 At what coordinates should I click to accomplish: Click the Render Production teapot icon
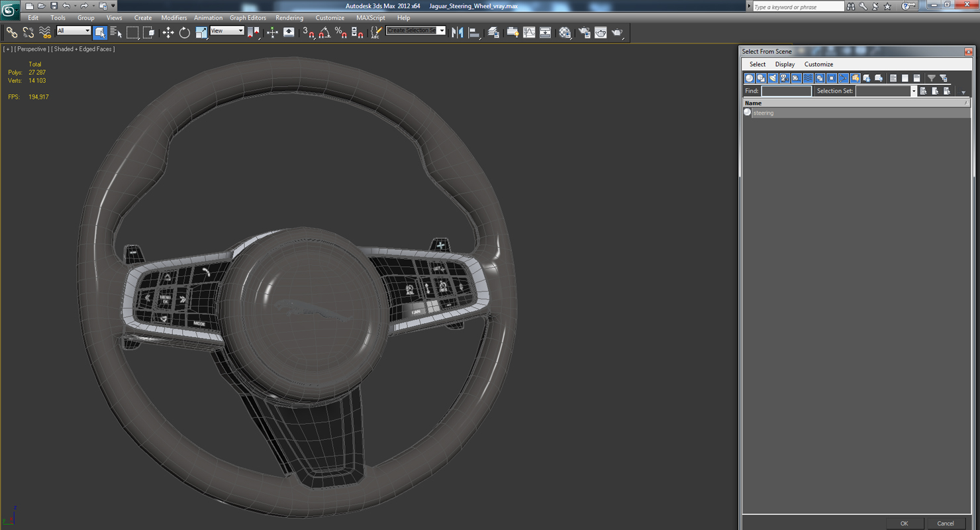coord(617,32)
